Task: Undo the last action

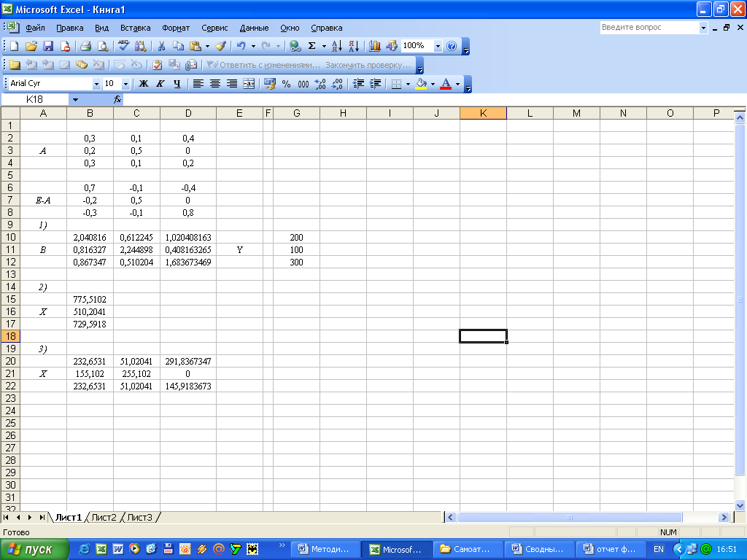Action: (241, 46)
